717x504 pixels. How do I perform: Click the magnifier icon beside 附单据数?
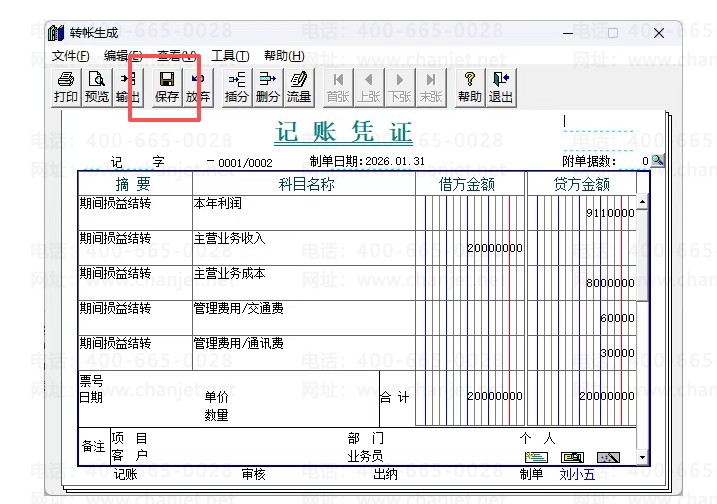(658, 160)
